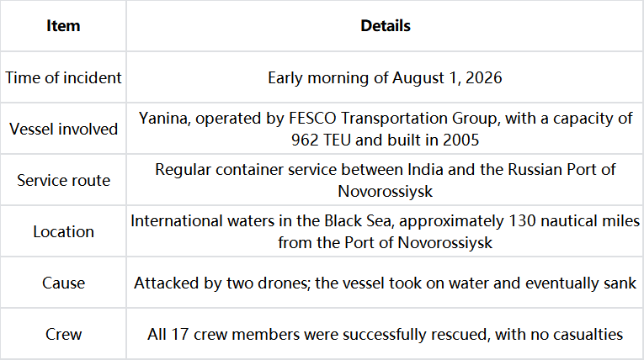Image resolution: width=644 pixels, height=360 pixels.
Task: Click the Attacked by two drones details cell
Action: click(385, 283)
